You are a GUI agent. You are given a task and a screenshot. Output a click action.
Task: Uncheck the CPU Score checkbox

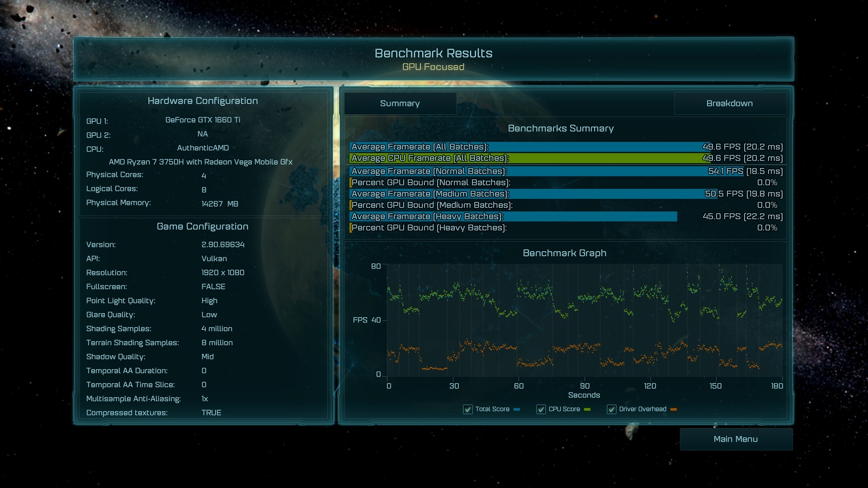(541, 409)
